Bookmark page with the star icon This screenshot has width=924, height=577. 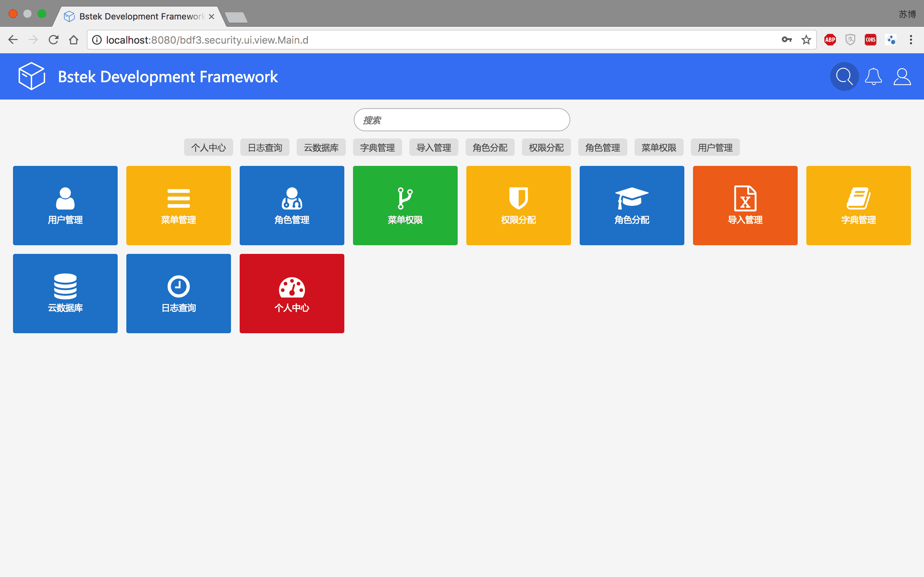click(806, 40)
